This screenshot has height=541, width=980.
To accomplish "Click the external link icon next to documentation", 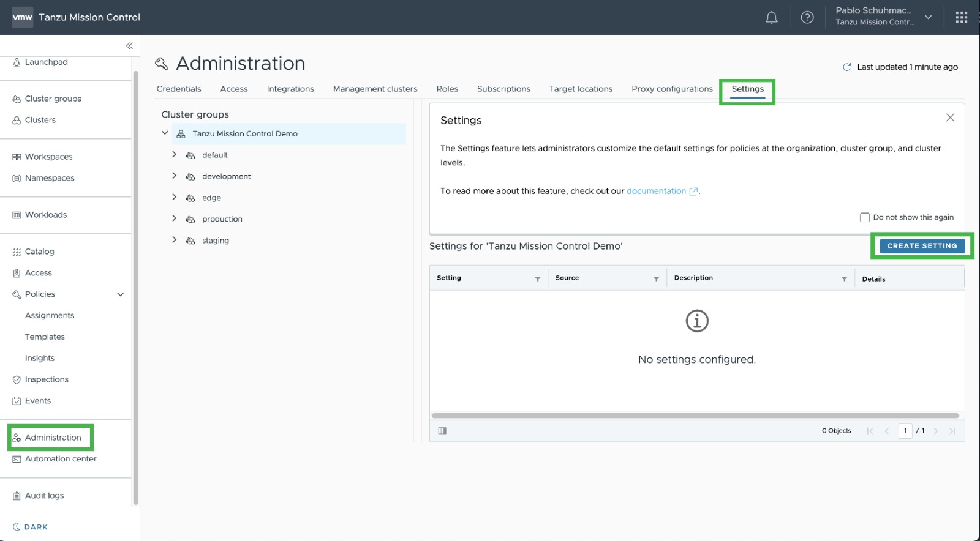I will pyautogui.click(x=693, y=192).
